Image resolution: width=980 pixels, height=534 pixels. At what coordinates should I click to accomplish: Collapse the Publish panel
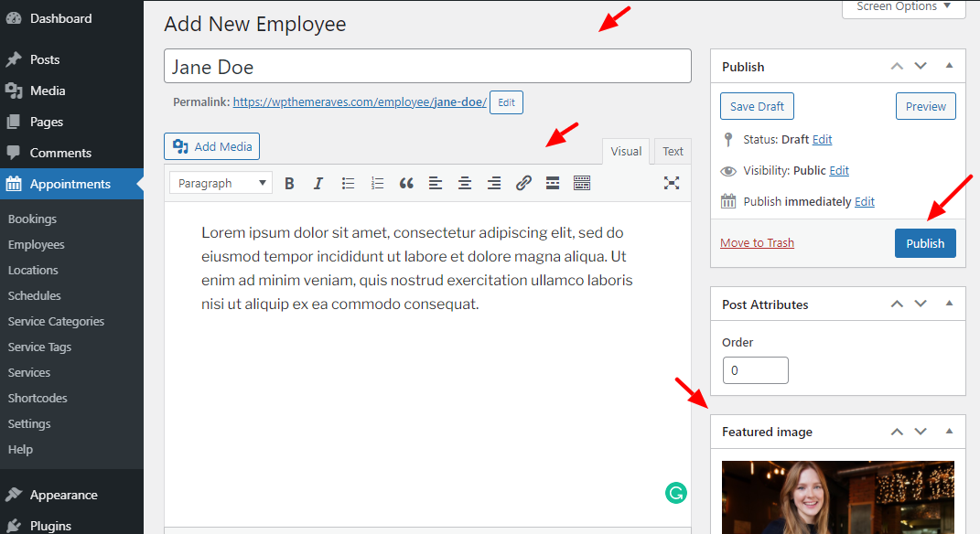tap(950, 66)
